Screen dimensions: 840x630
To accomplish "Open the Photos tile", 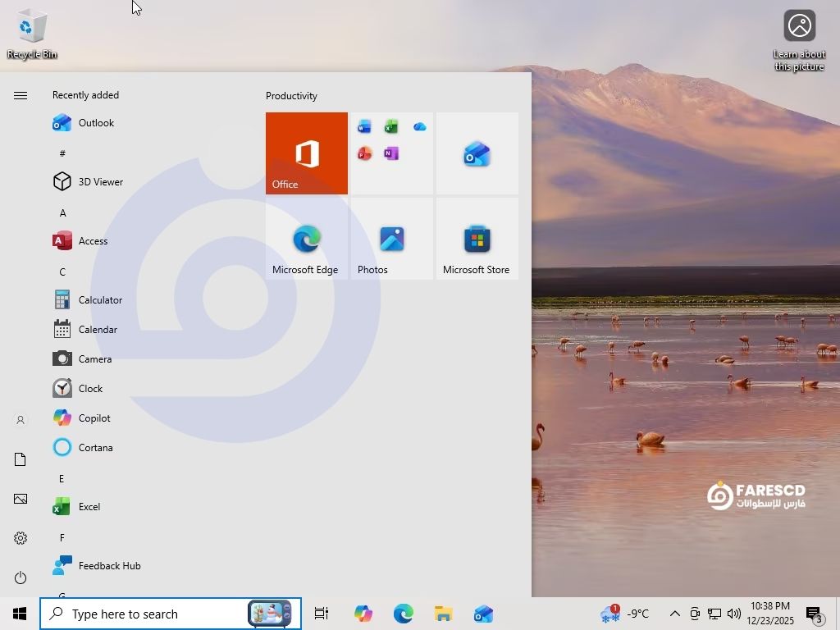I will point(391,239).
